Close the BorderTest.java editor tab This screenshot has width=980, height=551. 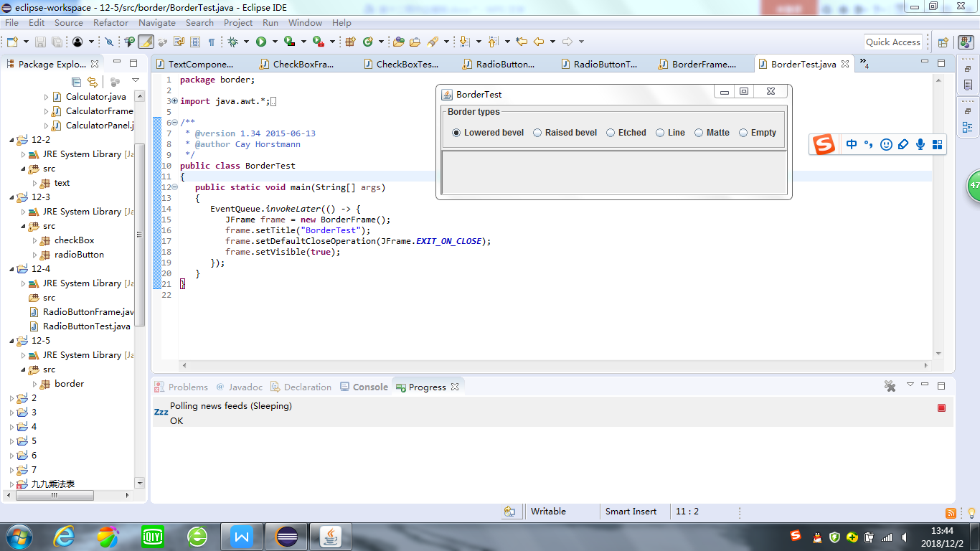click(845, 64)
